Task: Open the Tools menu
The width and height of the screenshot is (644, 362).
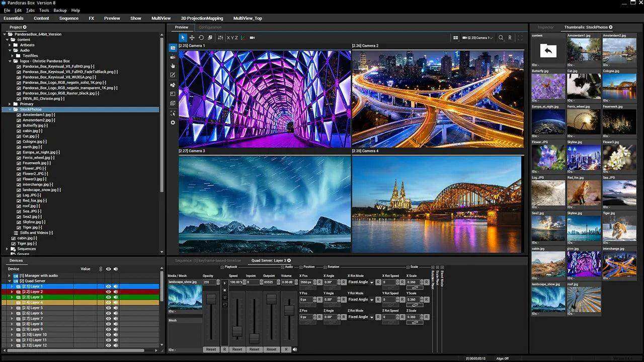Action: tap(44, 10)
